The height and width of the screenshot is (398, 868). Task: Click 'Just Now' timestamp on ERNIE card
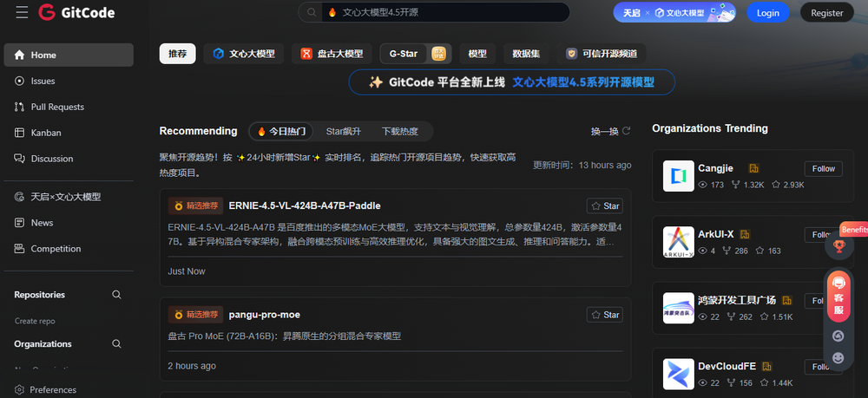pyautogui.click(x=187, y=271)
